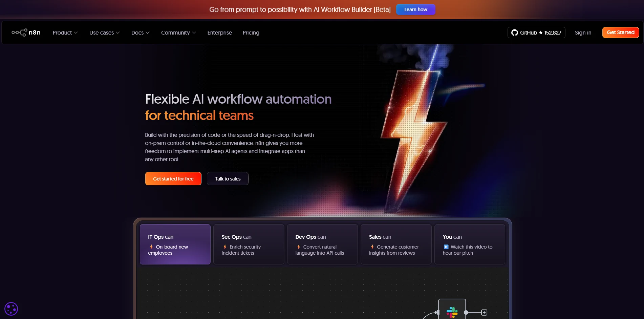Click Learn how in the AI Workflow Builder banner

[415, 9]
